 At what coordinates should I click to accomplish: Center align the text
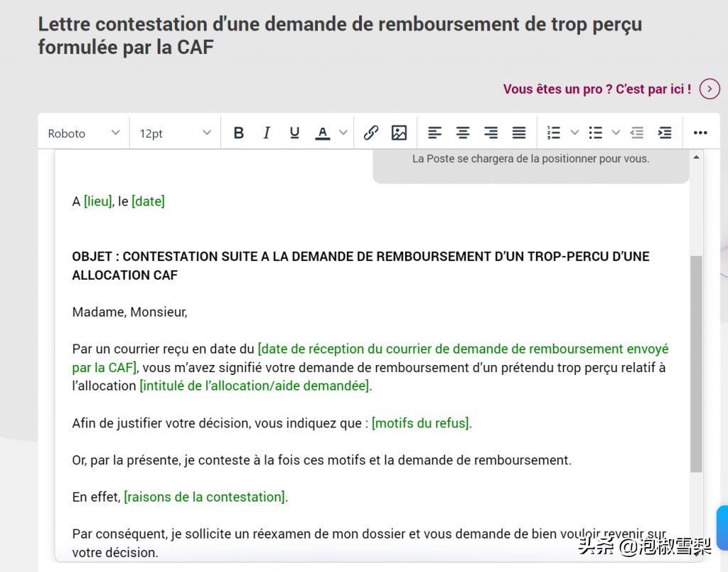pos(462,133)
